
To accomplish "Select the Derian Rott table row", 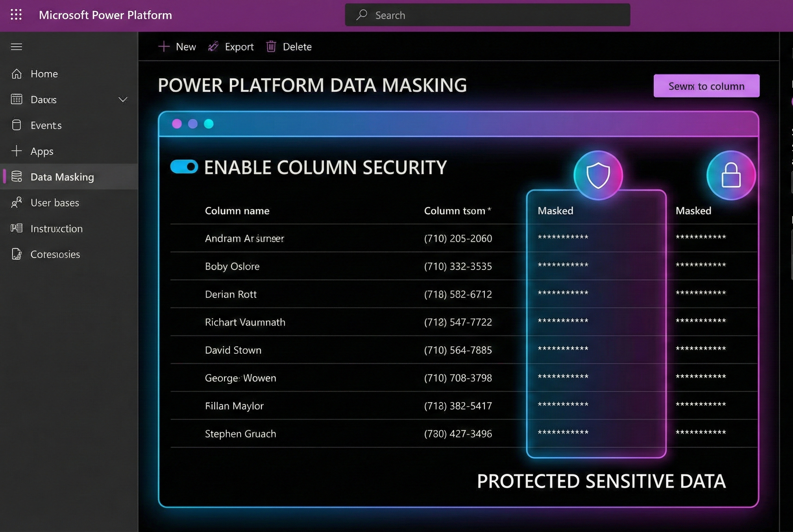I will click(x=231, y=294).
